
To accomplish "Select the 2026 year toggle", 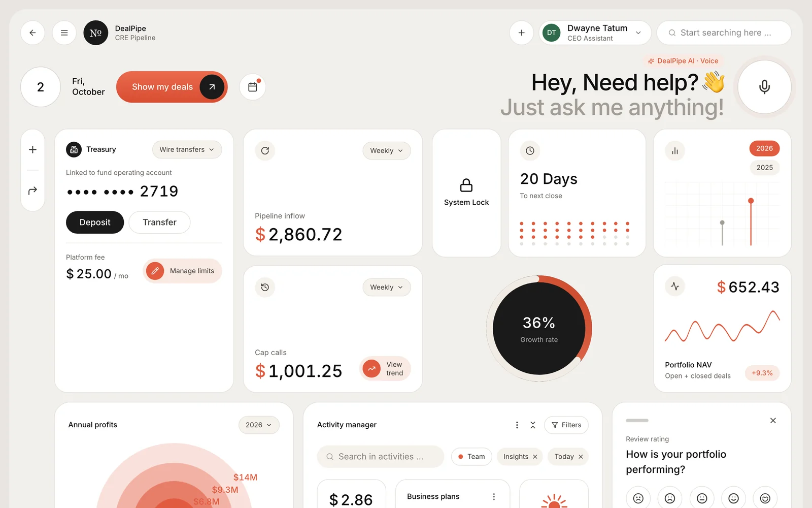I will (x=764, y=148).
